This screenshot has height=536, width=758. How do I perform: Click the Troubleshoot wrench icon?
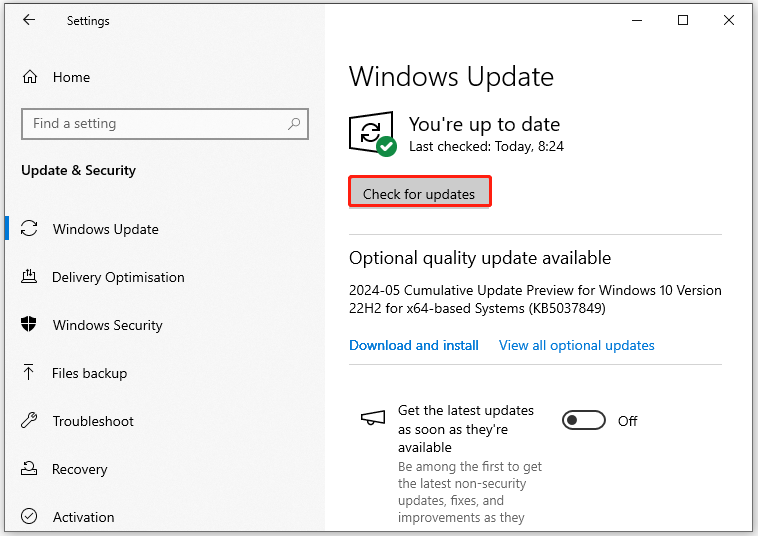pos(29,420)
